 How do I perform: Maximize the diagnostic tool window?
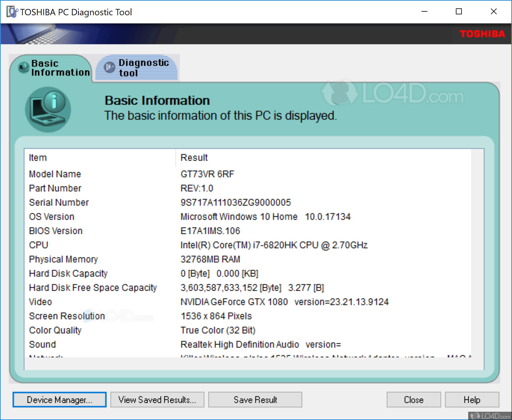pos(459,12)
